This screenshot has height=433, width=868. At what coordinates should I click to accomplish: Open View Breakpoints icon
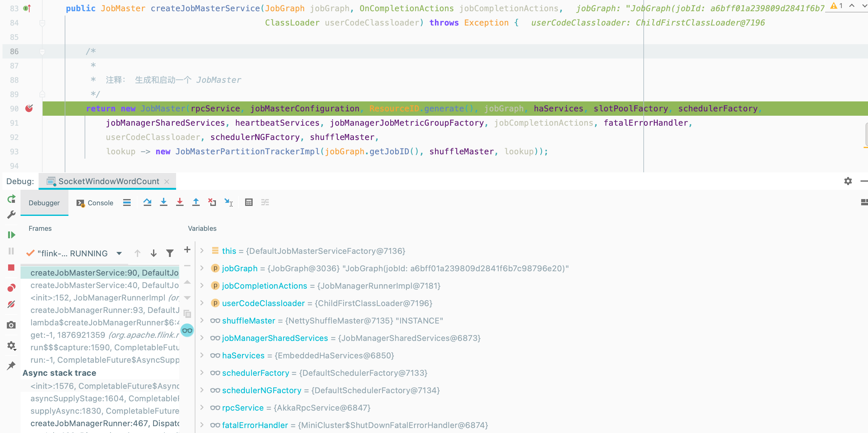(11, 288)
